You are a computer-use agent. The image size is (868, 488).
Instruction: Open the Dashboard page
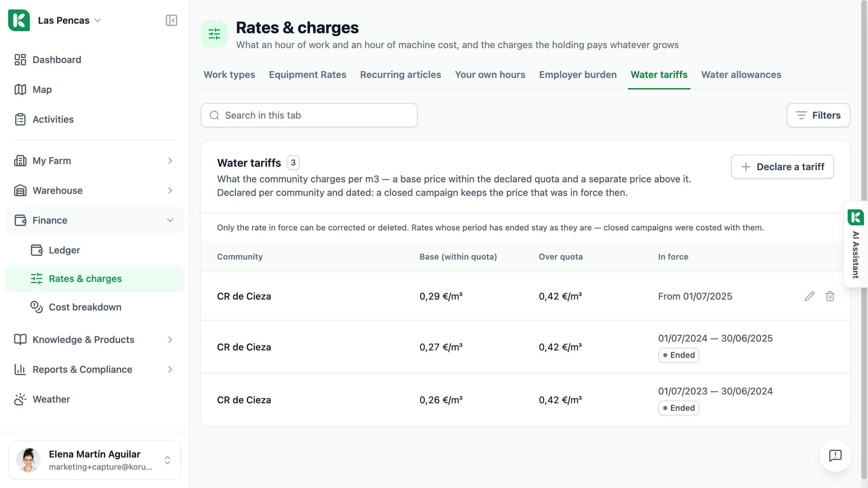click(x=94, y=60)
